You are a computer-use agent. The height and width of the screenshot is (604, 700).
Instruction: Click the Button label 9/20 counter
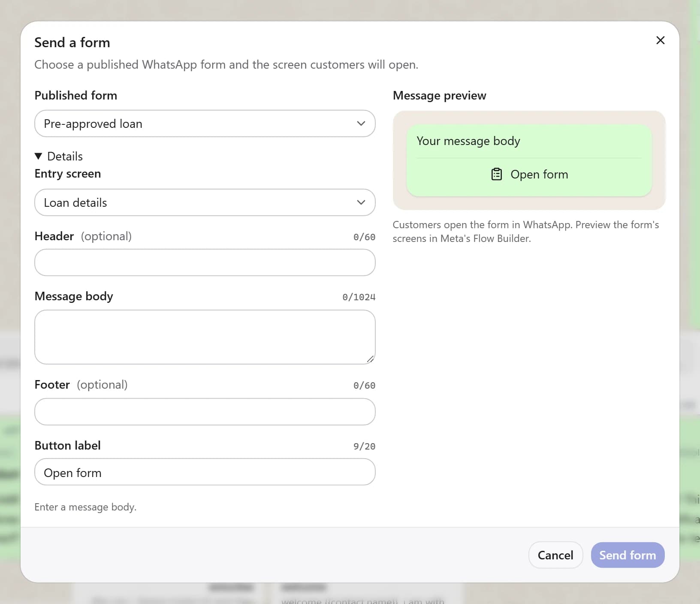364,447
